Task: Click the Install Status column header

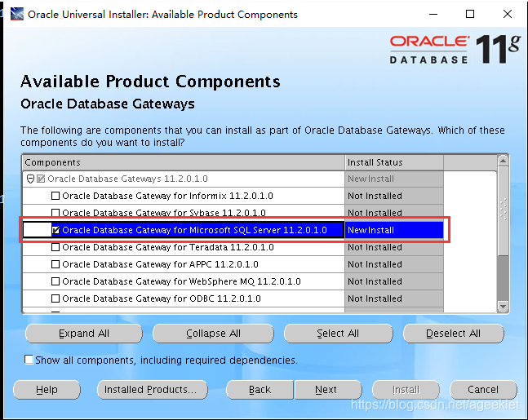Action: 394,162
